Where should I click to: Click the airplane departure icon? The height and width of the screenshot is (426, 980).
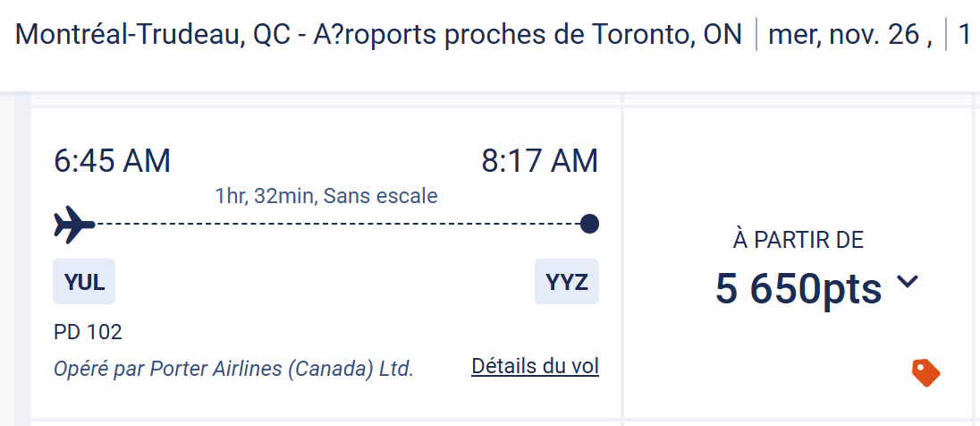tap(73, 225)
